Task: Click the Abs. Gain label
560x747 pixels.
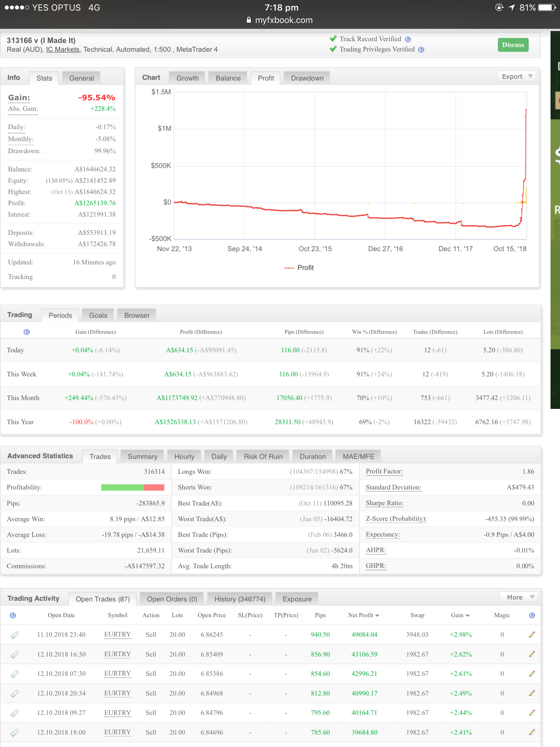Action: click(23, 109)
